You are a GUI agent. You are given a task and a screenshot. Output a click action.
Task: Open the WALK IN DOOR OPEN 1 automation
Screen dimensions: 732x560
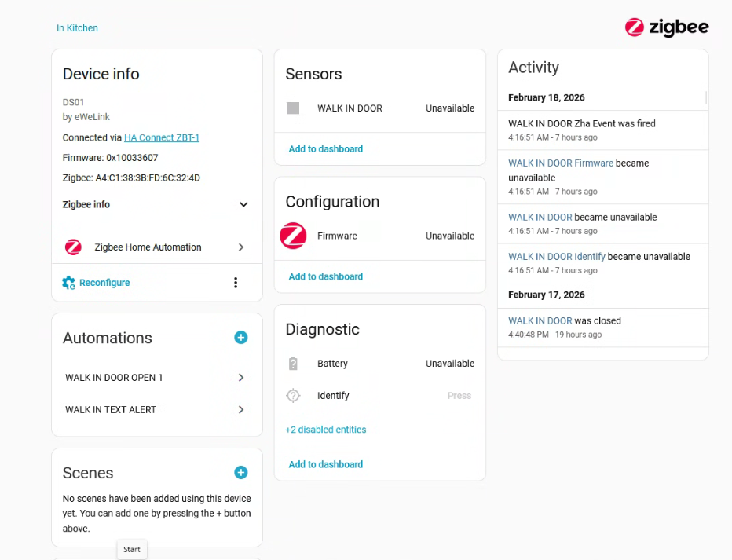point(156,378)
